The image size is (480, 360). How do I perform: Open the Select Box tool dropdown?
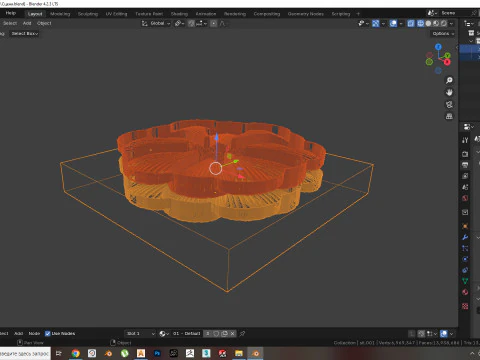[x=25, y=33]
